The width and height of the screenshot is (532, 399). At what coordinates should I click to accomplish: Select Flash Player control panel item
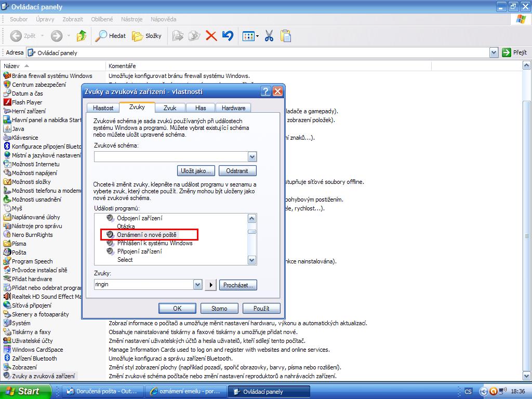23,102
